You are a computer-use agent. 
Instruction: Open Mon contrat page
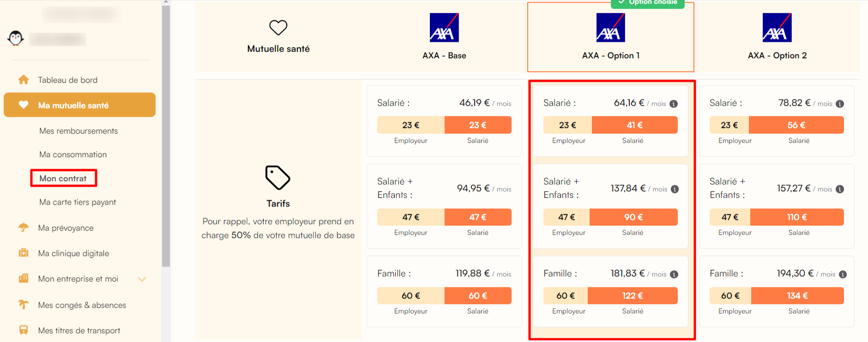tap(63, 178)
